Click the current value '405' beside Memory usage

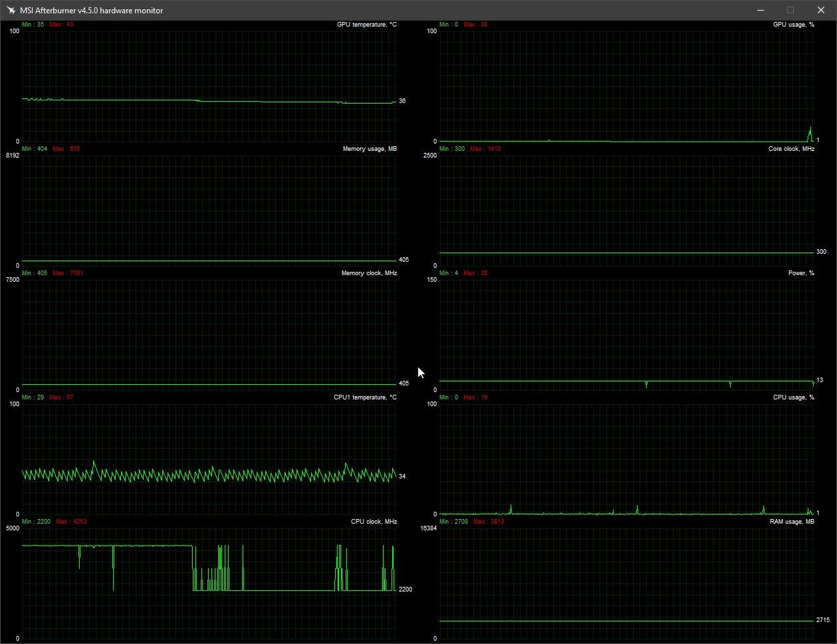coord(404,259)
